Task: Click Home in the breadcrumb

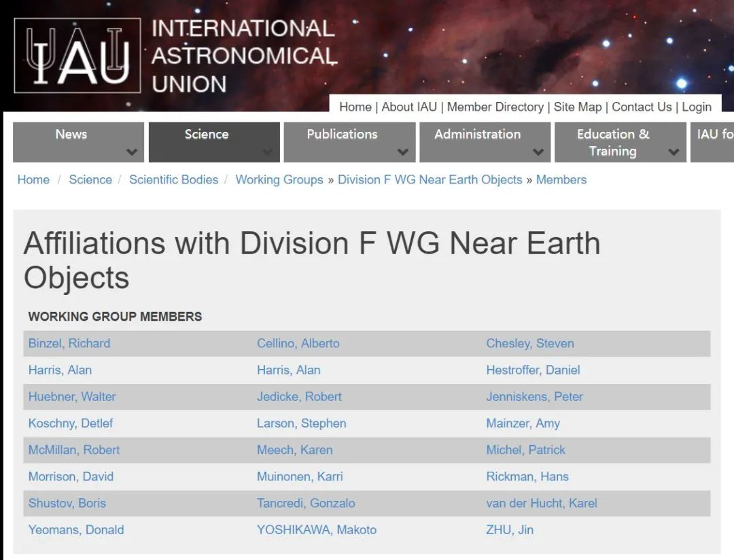Action: (x=33, y=180)
